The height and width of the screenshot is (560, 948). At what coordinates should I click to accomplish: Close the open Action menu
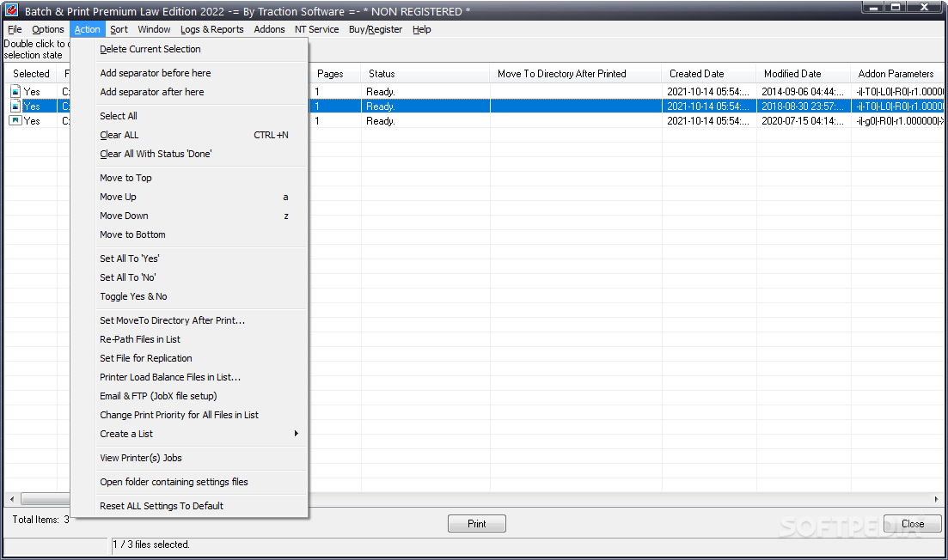87,29
